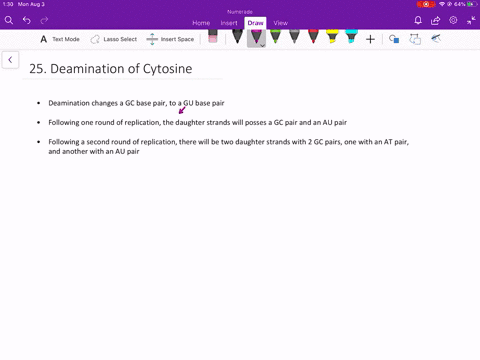Click the page title Deamination of Cytosine
480x360 pixels.
tap(111, 69)
